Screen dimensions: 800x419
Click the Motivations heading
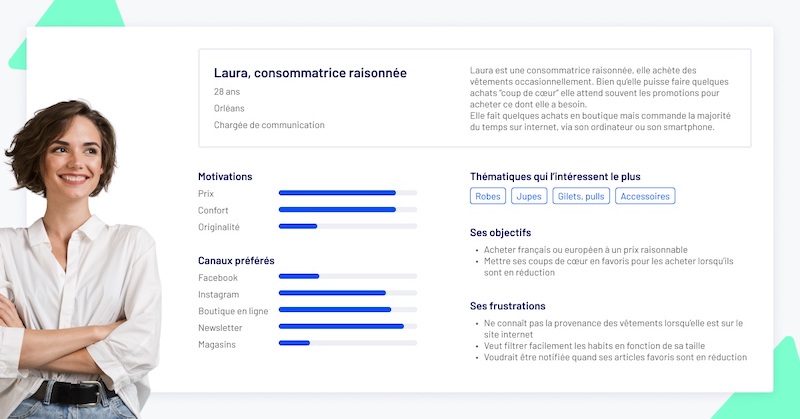(x=225, y=177)
